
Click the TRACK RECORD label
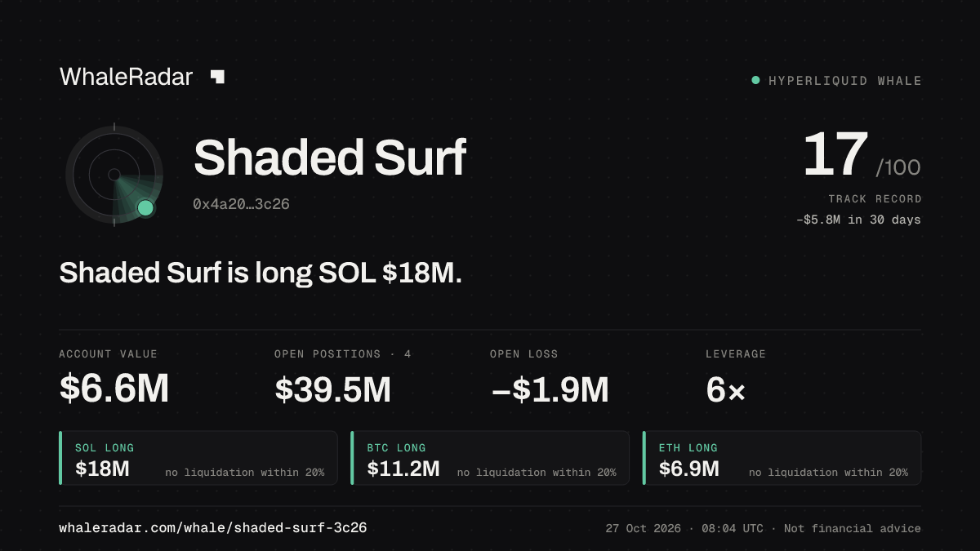(875, 198)
